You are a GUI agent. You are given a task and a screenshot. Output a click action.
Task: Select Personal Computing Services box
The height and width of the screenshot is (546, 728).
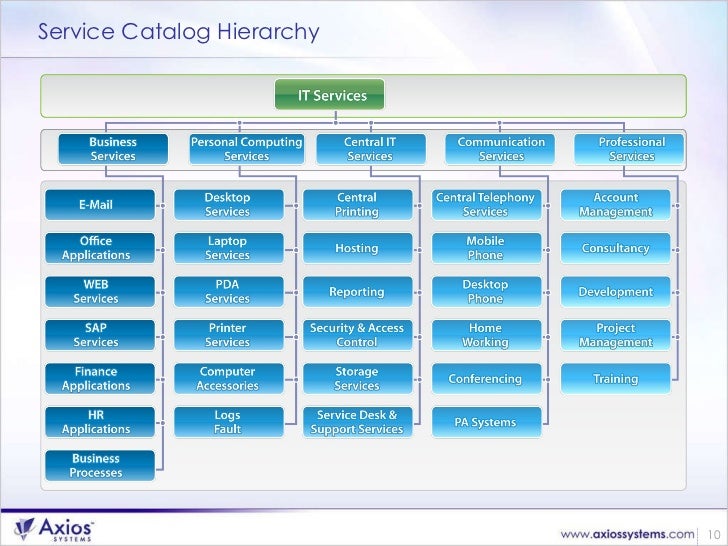click(247, 149)
